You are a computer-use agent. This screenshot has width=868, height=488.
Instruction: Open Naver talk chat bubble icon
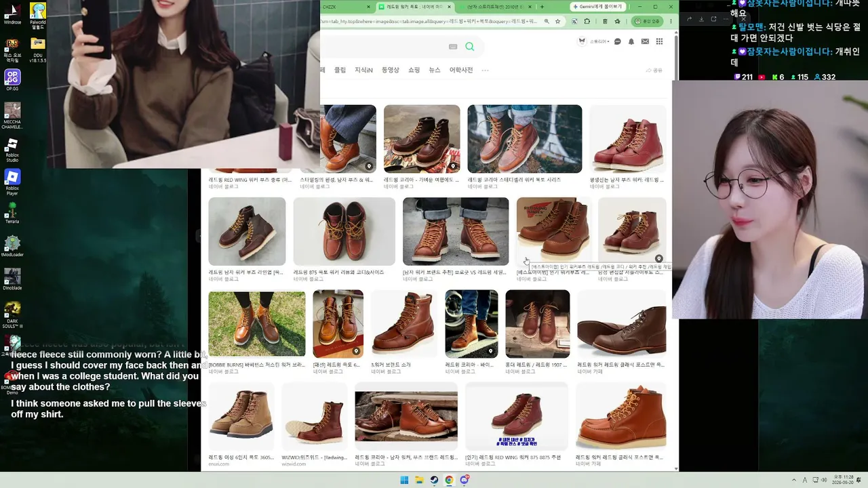coord(617,41)
